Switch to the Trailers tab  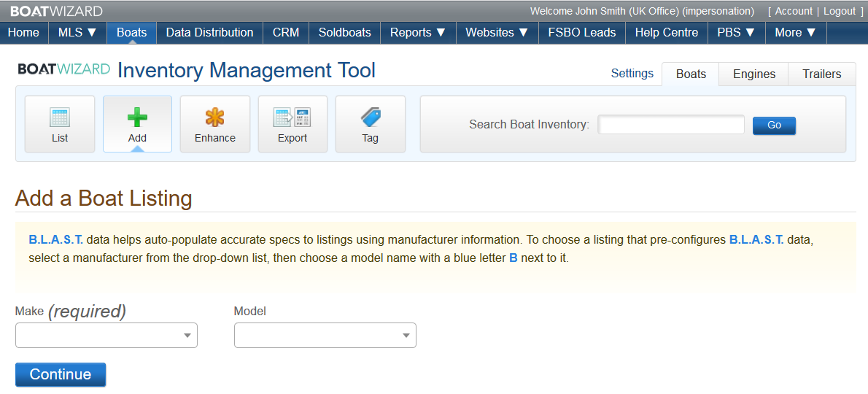point(821,74)
